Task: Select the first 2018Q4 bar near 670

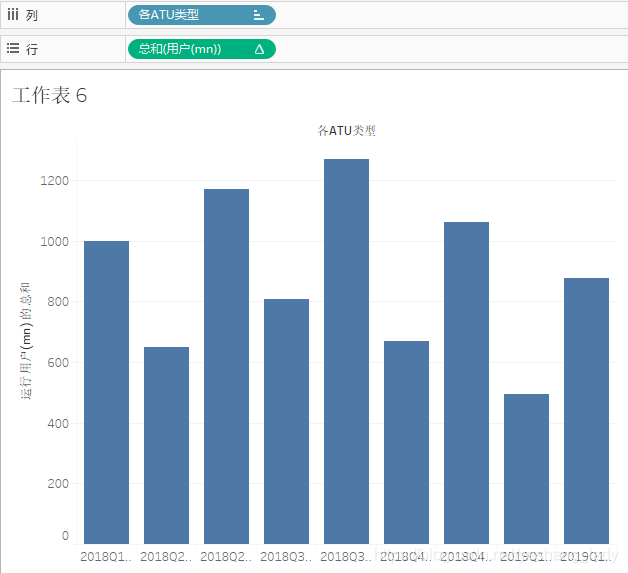Action: tap(407, 442)
